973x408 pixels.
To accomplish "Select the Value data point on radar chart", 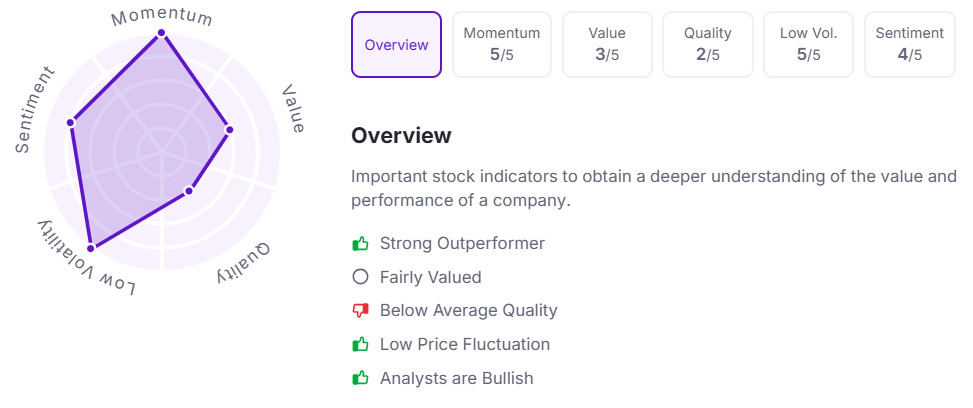I will [x=229, y=130].
